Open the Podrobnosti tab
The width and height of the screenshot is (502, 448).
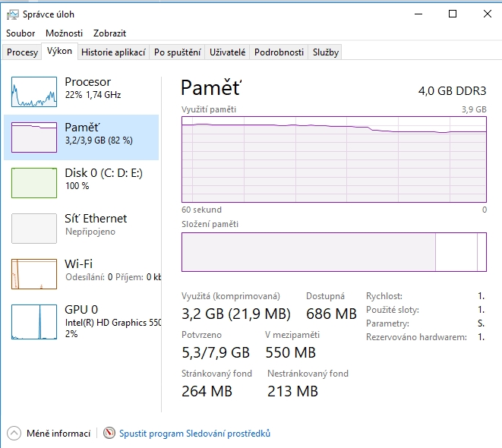point(279,52)
